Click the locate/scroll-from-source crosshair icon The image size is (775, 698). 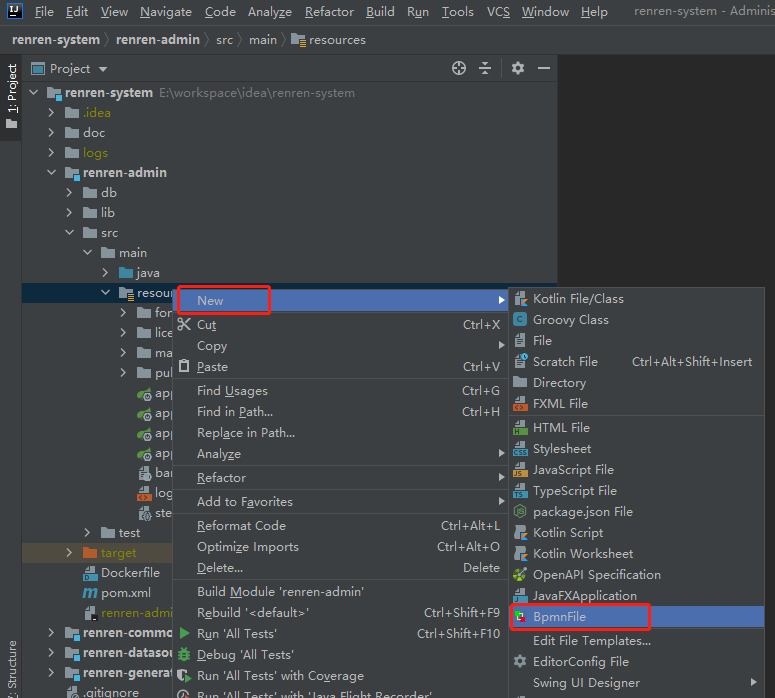click(459, 68)
